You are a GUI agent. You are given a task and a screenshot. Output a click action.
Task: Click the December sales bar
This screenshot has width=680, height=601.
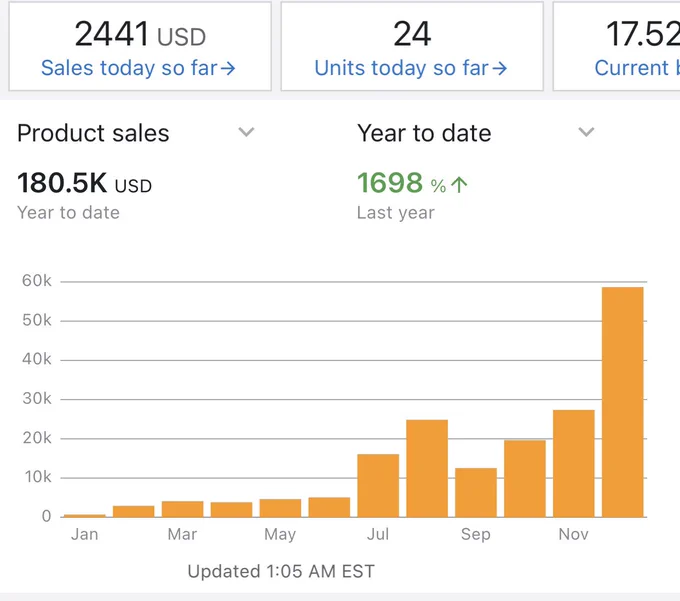(622, 402)
